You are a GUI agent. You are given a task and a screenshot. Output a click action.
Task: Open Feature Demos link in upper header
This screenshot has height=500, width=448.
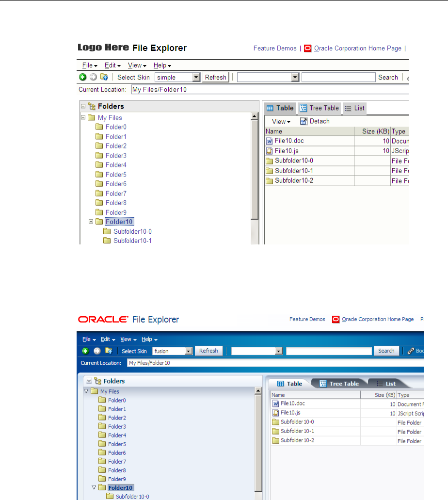click(275, 48)
